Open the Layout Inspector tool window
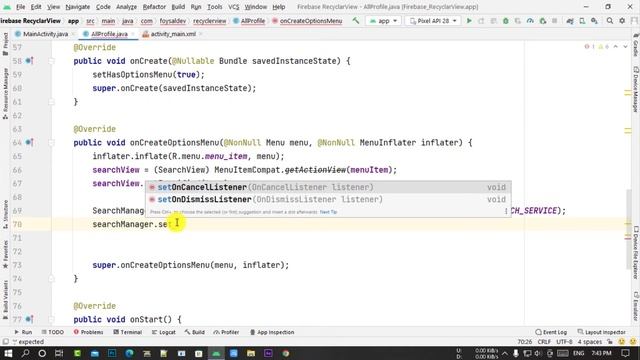This screenshot has width=640, height=360. 602,332
